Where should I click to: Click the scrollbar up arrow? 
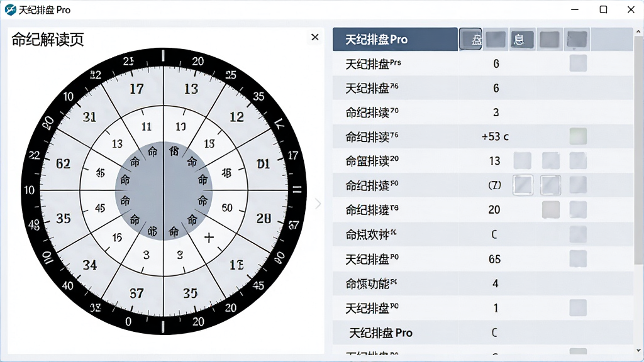tap(638, 31)
